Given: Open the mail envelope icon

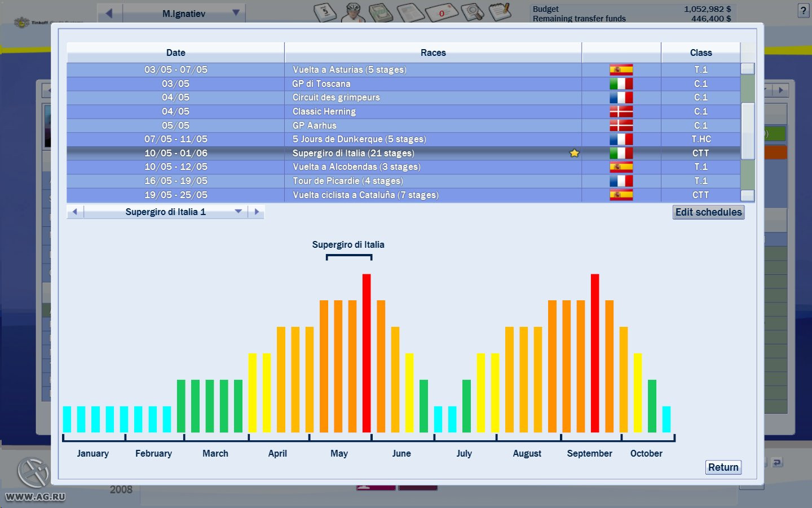Looking at the screenshot, I should point(442,12).
